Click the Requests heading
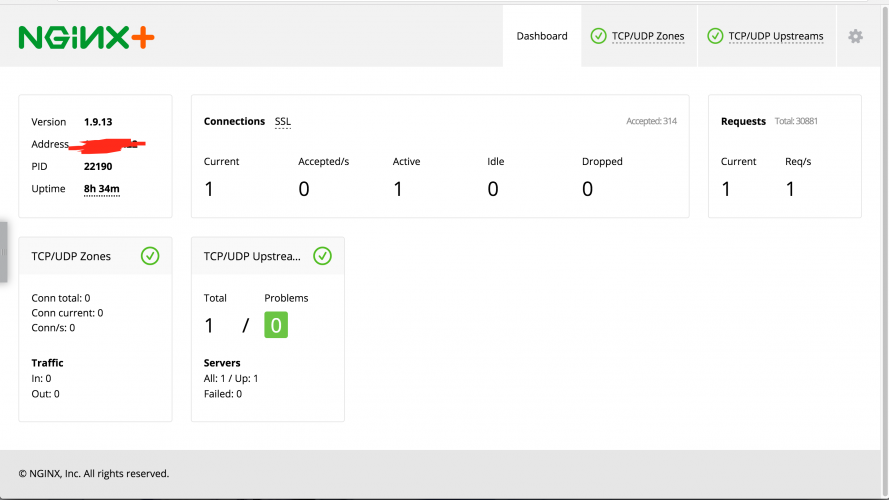The image size is (889, 500). pyautogui.click(x=743, y=121)
